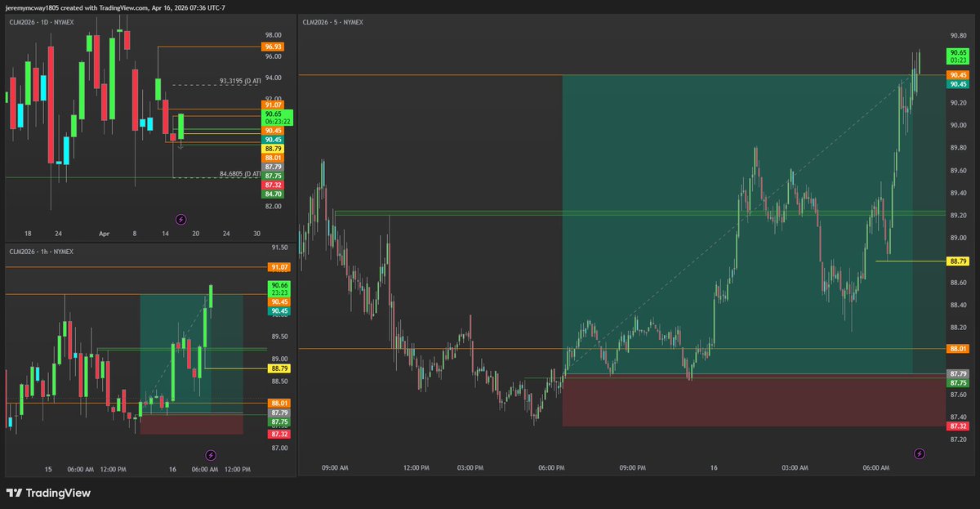980x509 pixels.
Task: Select the yellow 88.79 label on 1D chart
Action: click(273, 149)
